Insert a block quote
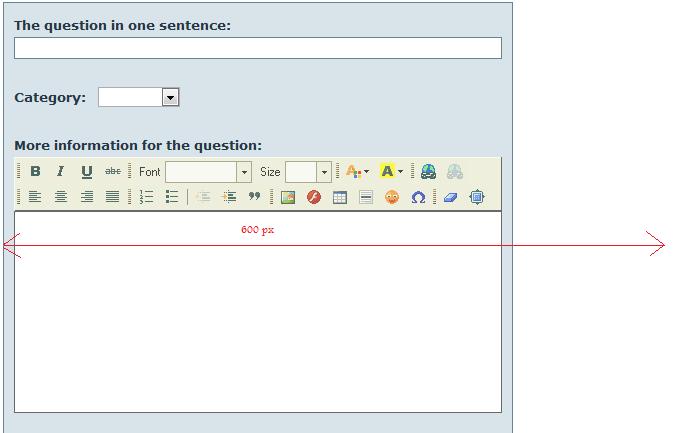The image size is (676, 433). click(254, 197)
